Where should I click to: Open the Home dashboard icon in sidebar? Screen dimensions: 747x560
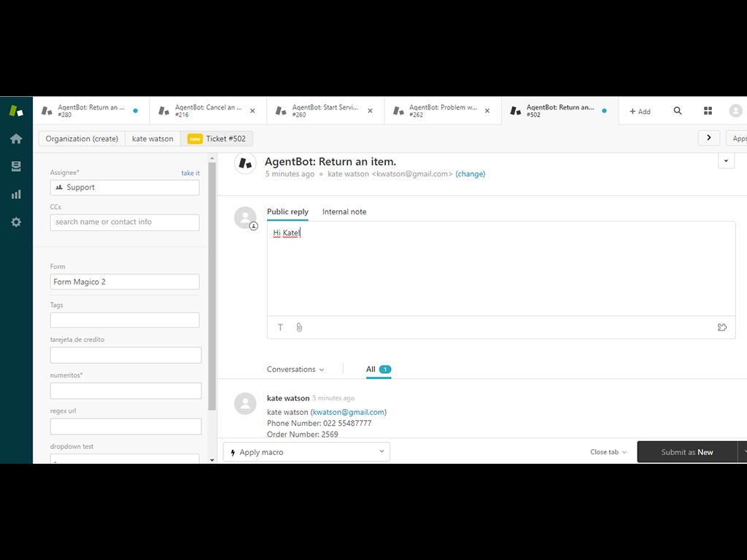pyautogui.click(x=16, y=139)
